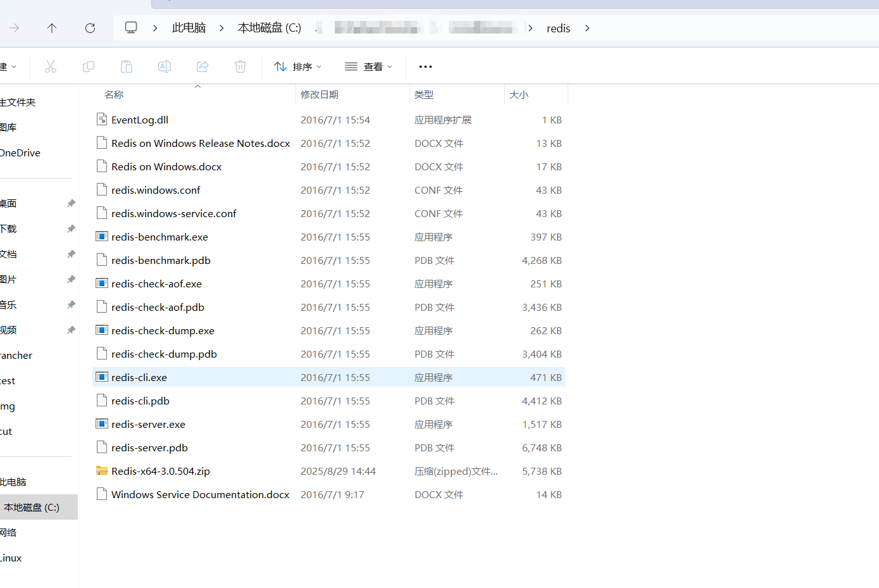The image size is (879, 588).
Task: Select the redis-cli.exe application icon
Action: click(101, 377)
